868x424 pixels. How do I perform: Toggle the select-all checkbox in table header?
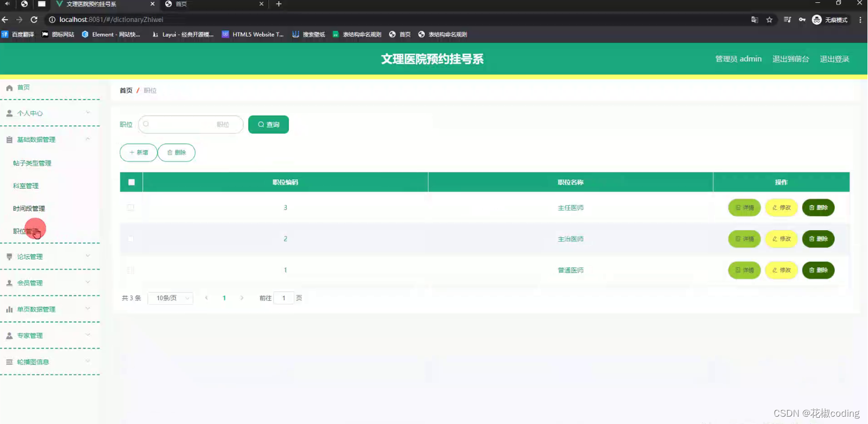point(131,182)
